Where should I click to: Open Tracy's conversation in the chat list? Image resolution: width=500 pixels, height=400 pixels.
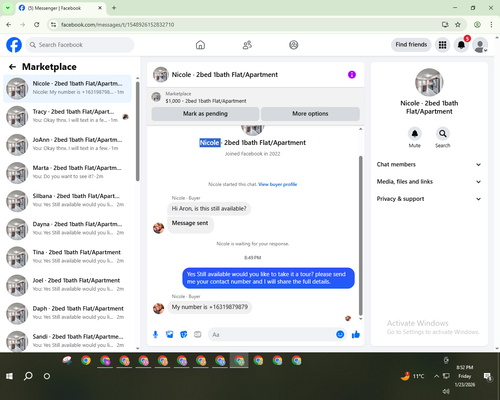[x=67, y=117]
